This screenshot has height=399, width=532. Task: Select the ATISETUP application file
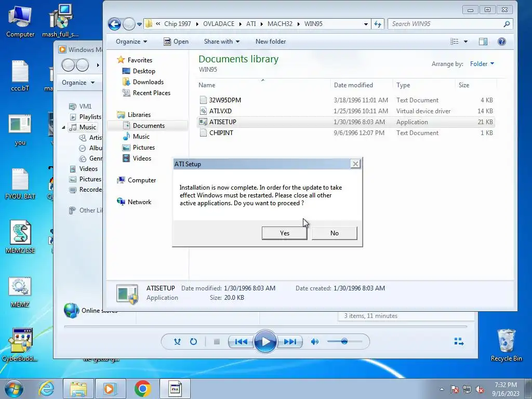tap(346, 122)
